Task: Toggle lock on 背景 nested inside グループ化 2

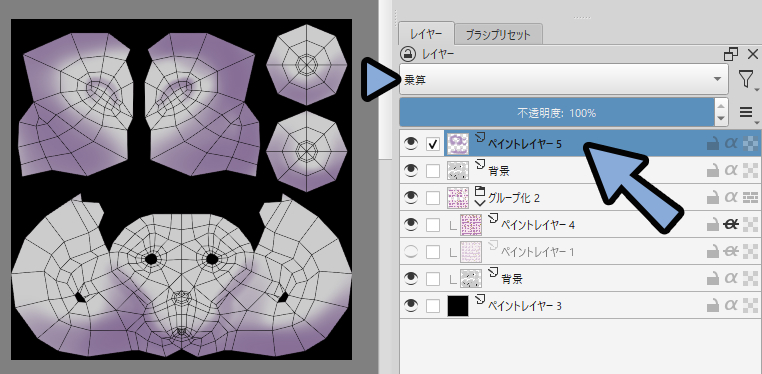Action: 712,278
